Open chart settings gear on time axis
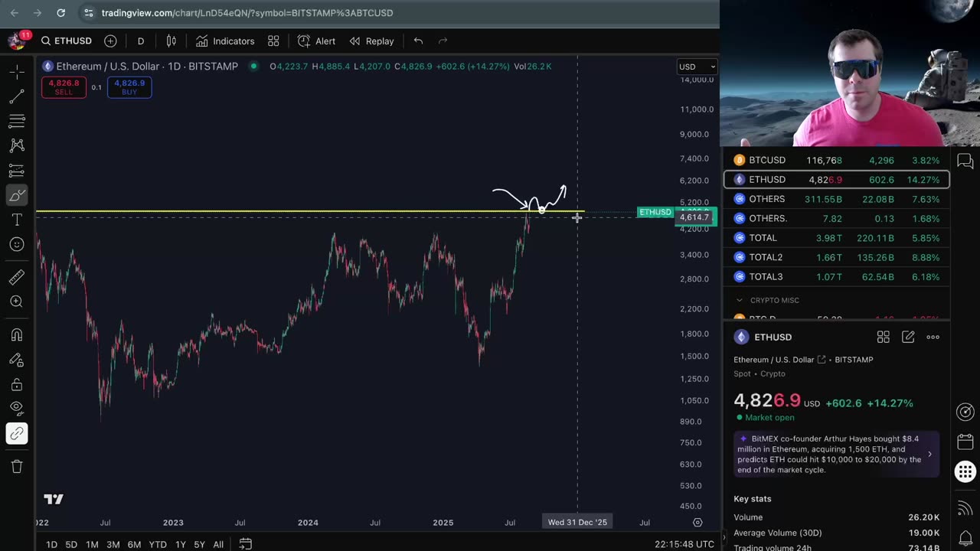This screenshot has width=980, height=551. click(697, 523)
